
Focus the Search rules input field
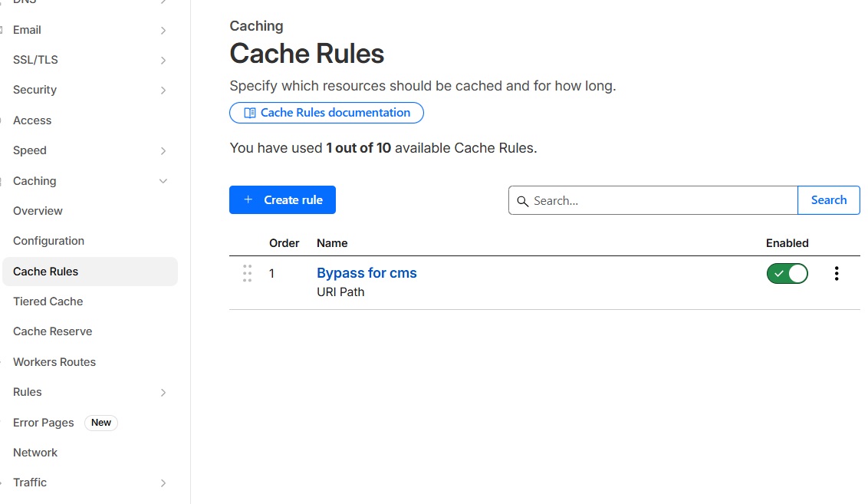(659, 200)
